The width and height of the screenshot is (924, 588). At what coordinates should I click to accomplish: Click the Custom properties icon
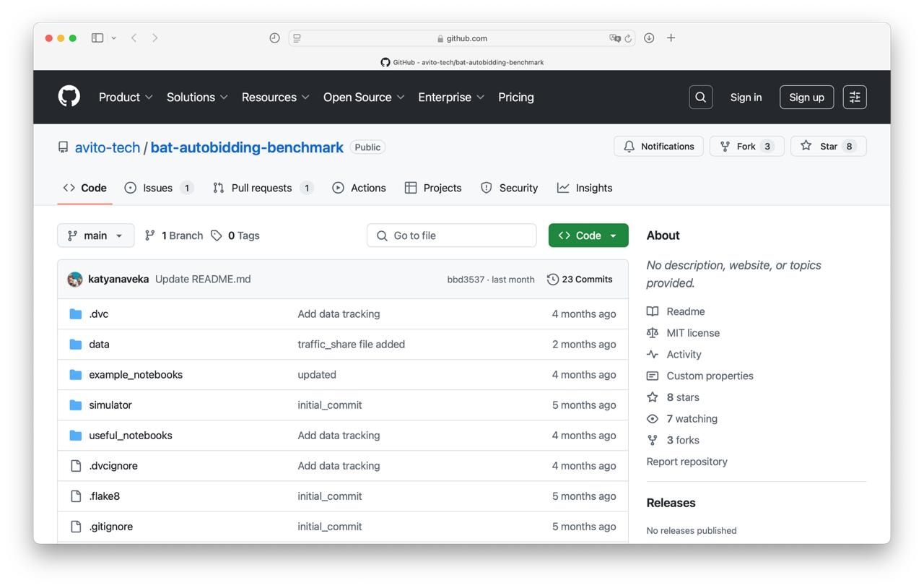point(653,376)
